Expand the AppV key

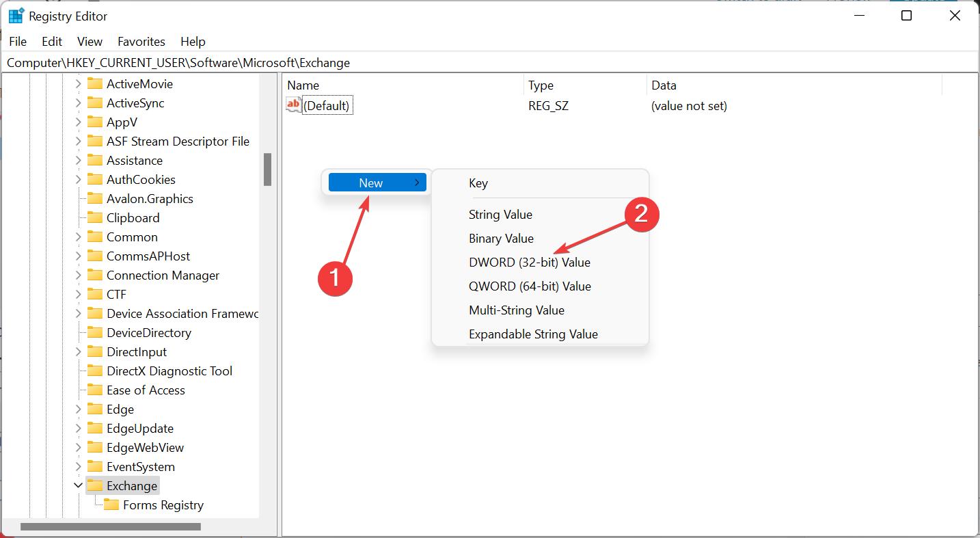coord(78,122)
